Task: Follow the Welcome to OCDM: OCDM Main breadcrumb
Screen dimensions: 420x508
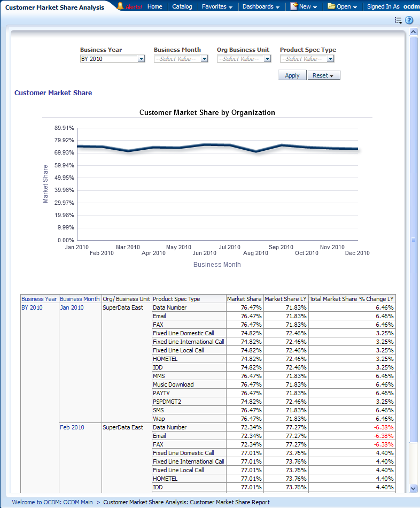Action: [x=52, y=502]
